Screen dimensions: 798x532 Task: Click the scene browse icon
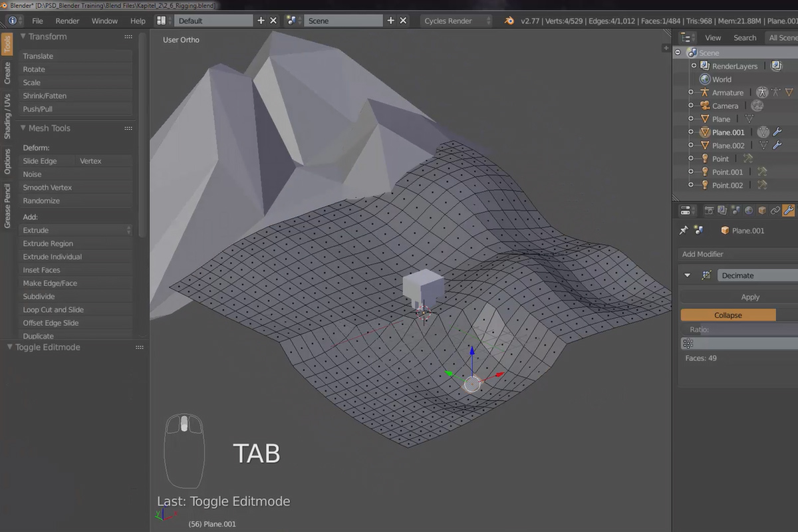293,21
